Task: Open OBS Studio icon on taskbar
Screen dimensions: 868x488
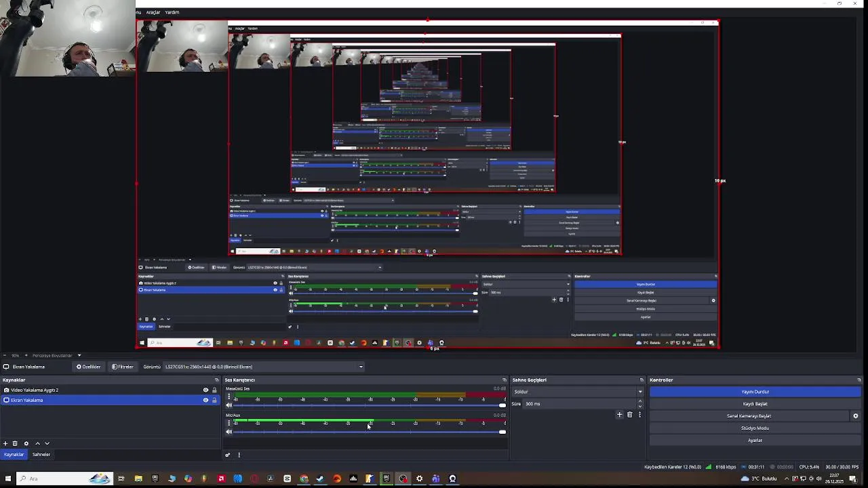Action: point(403,479)
